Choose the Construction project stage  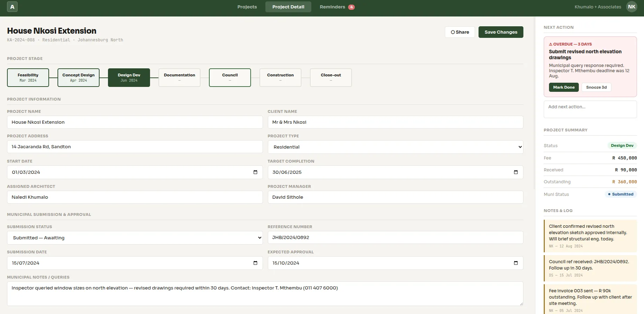pyautogui.click(x=280, y=77)
